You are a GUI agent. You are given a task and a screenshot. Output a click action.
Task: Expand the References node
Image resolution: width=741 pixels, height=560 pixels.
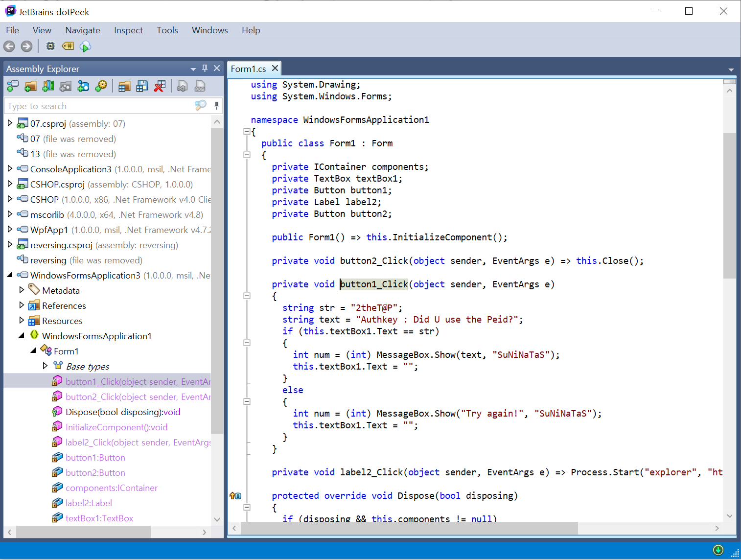pos(22,305)
